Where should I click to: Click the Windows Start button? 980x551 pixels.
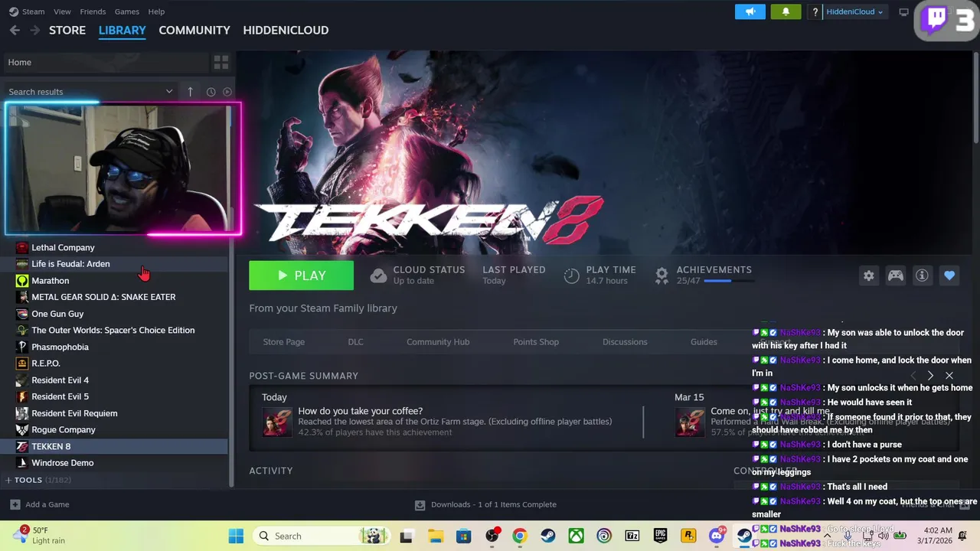point(236,536)
